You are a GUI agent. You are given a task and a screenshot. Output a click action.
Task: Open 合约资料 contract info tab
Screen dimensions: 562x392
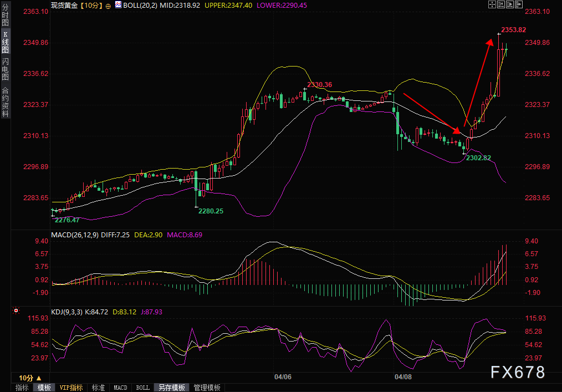click(x=5, y=102)
